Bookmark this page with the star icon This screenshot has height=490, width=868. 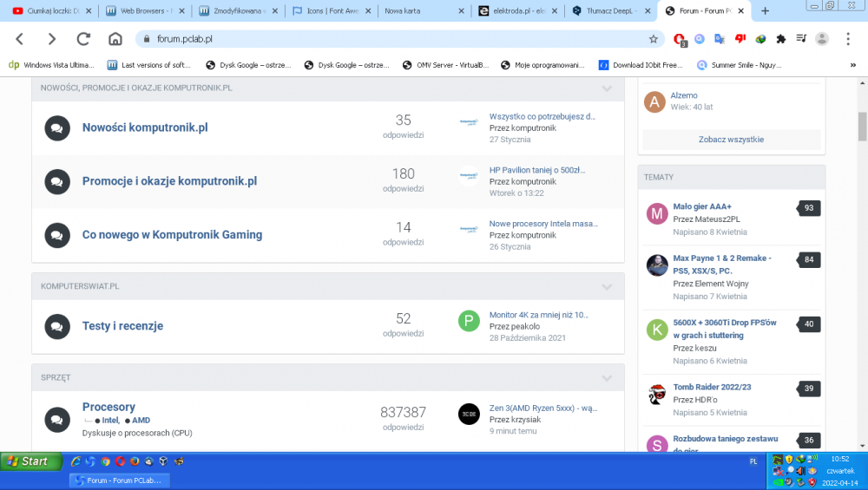(x=654, y=39)
